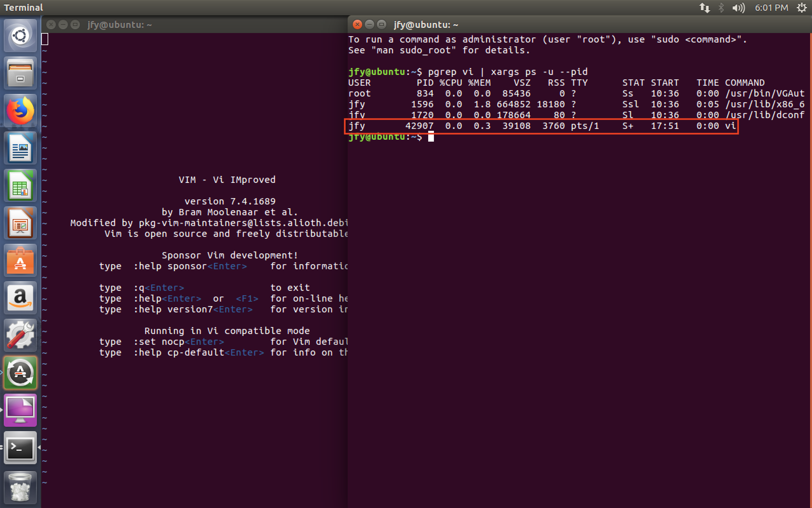Click the STAT column header
The height and width of the screenshot is (508, 812).
633,83
